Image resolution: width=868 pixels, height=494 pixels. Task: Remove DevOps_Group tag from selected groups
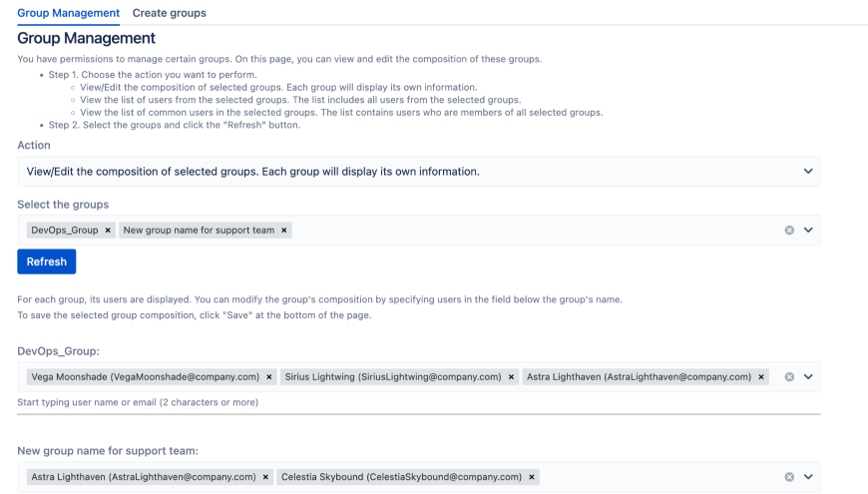tap(108, 231)
